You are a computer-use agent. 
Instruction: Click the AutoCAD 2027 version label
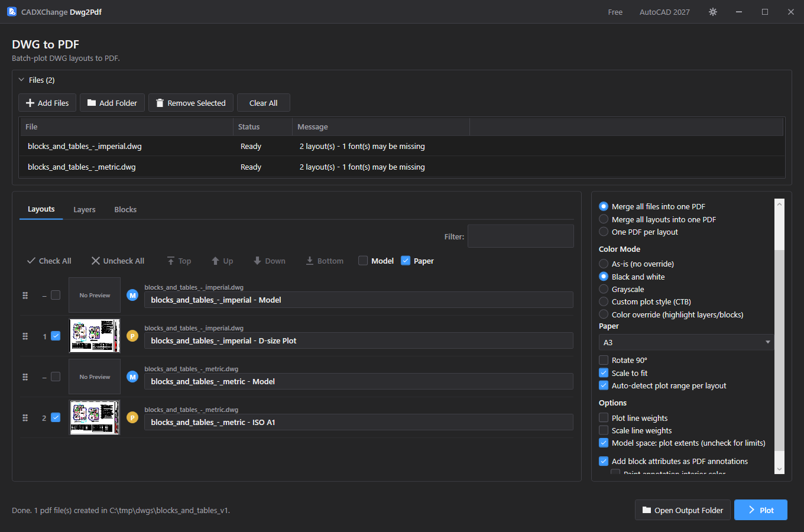664,12
